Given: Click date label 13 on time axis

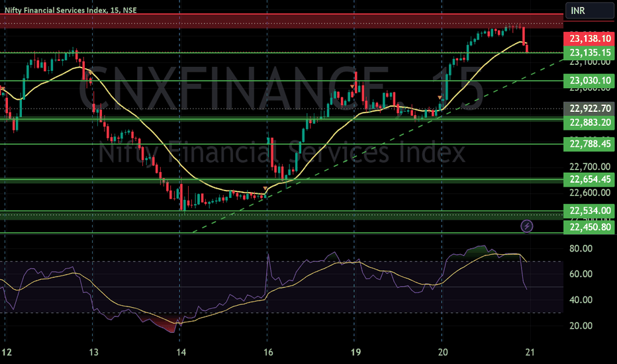Looking at the screenshot, I should click(93, 352).
